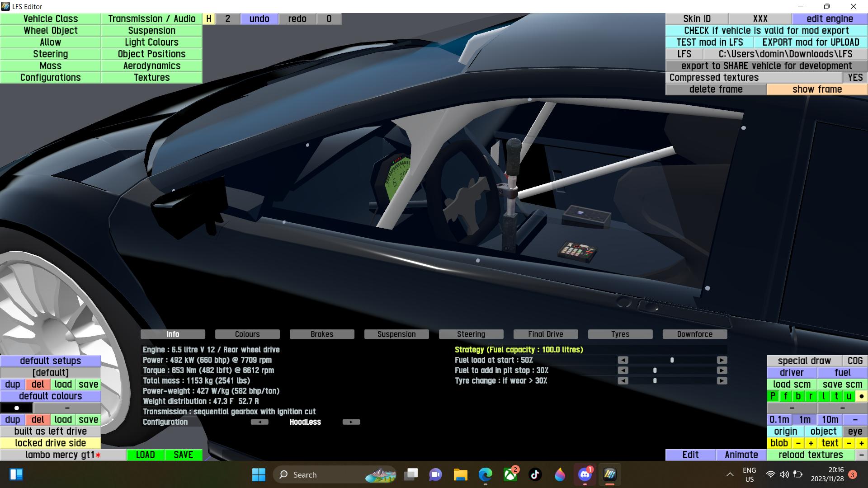Select the P view button
This screenshot has width=868, height=488.
[773, 396]
